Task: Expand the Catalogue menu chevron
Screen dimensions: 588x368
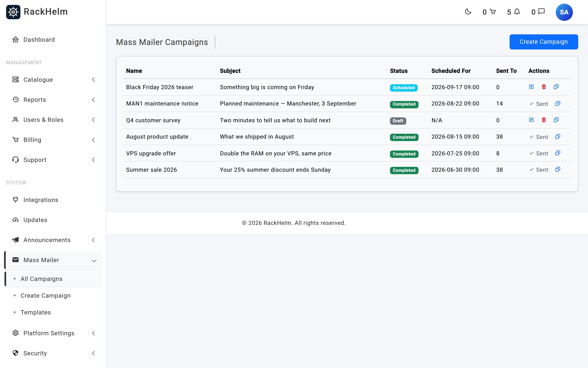Action: coord(94,80)
